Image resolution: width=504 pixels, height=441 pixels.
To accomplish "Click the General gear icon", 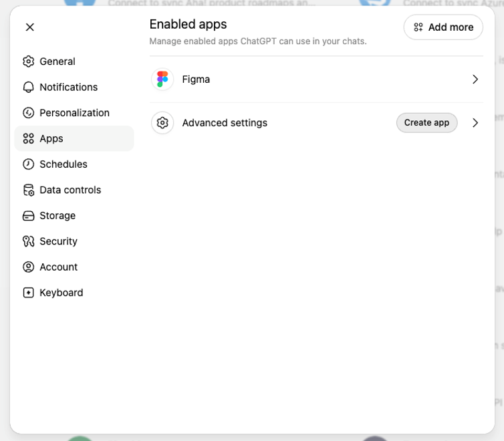I will point(28,61).
